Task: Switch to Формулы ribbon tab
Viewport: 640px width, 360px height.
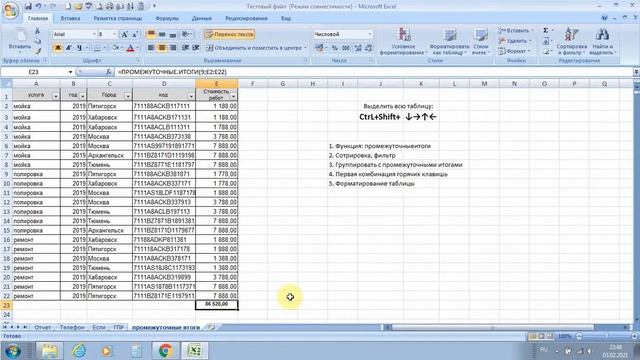Action: pos(167,18)
